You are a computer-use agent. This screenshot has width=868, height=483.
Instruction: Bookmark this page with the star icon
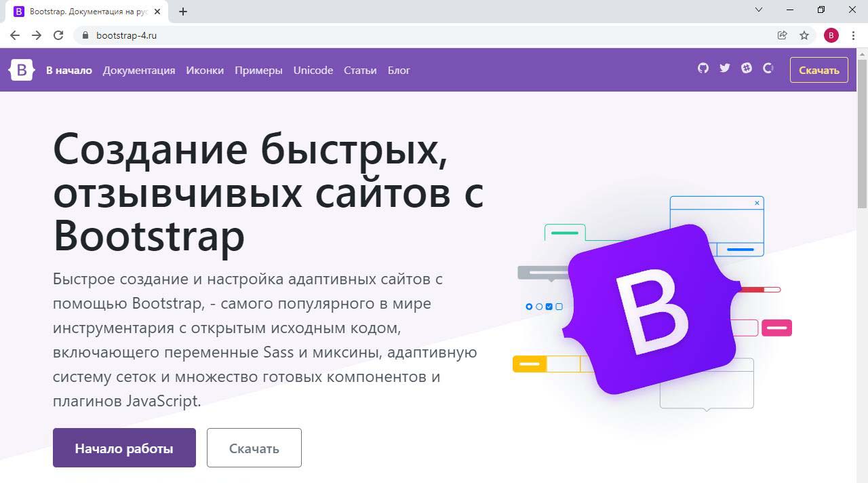804,35
